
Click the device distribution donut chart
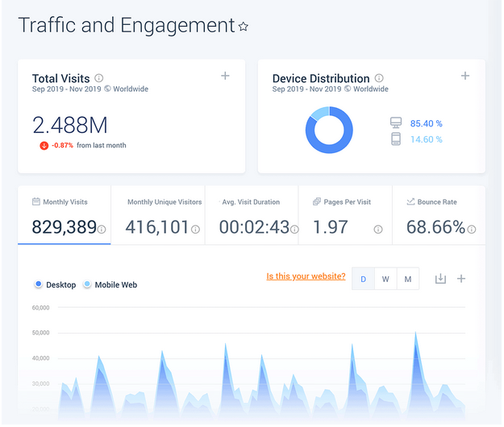[329, 129]
